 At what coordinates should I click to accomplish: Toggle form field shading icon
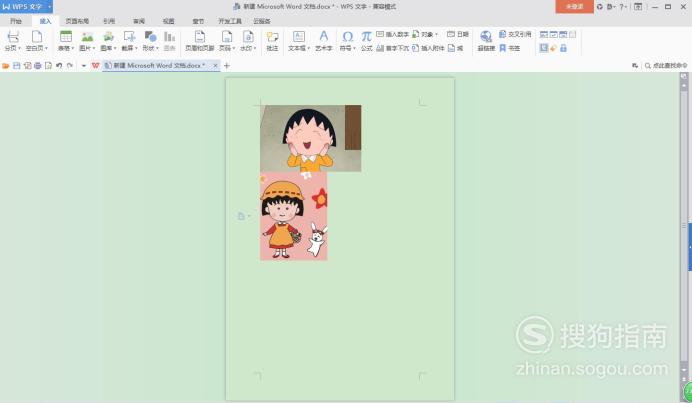[544, 48]
